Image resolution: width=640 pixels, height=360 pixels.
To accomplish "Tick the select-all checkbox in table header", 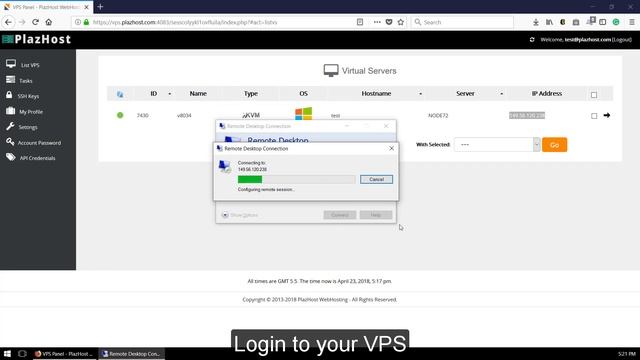I will pos(594,95).
